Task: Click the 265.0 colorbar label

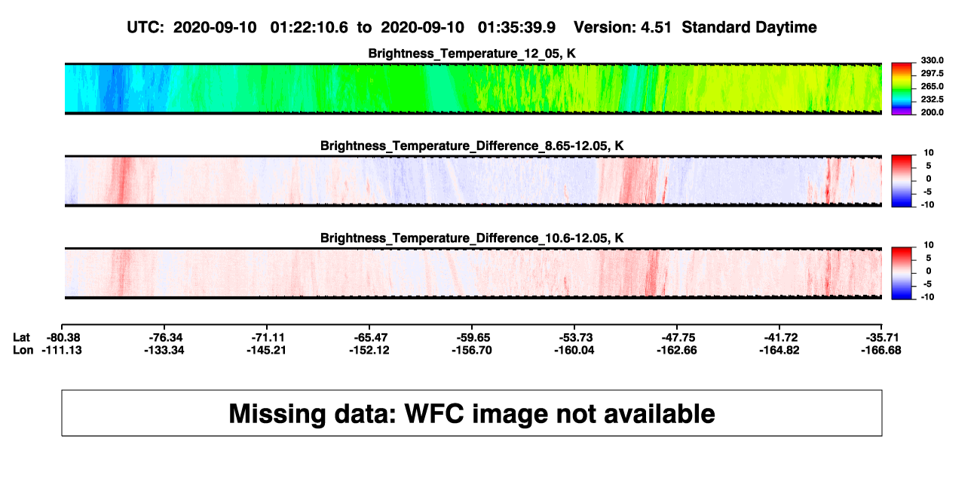Action: (932, 86)
